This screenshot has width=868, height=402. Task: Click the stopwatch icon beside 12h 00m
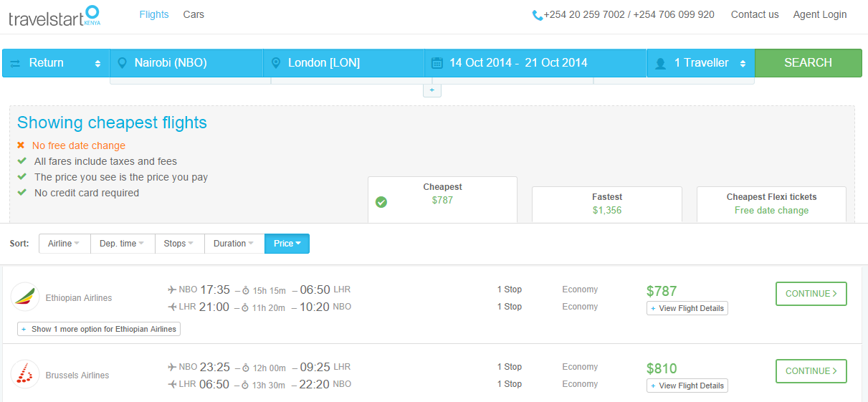(x=245, y=368)
